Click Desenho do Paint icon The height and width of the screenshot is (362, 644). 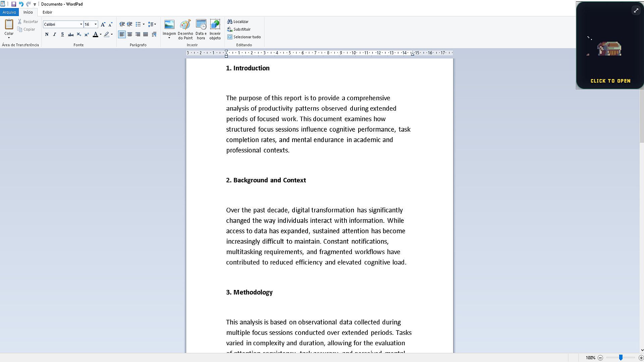pyautogui.click(x=185, y=24)
